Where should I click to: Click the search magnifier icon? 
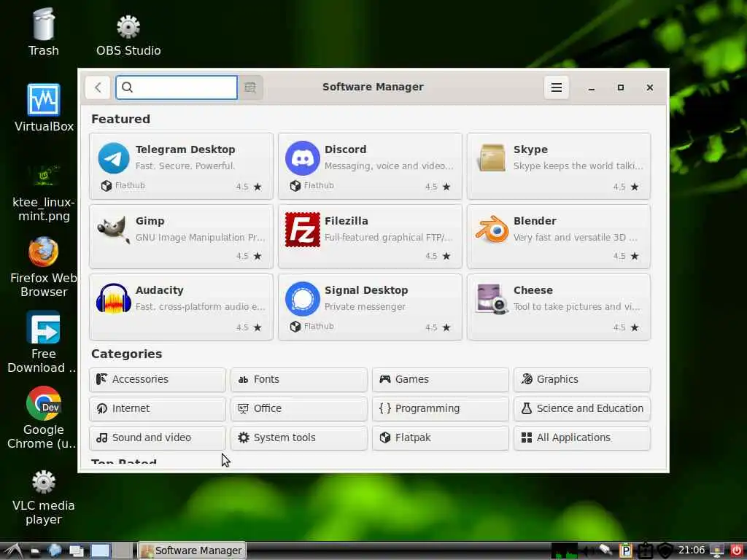pos(127,87)
